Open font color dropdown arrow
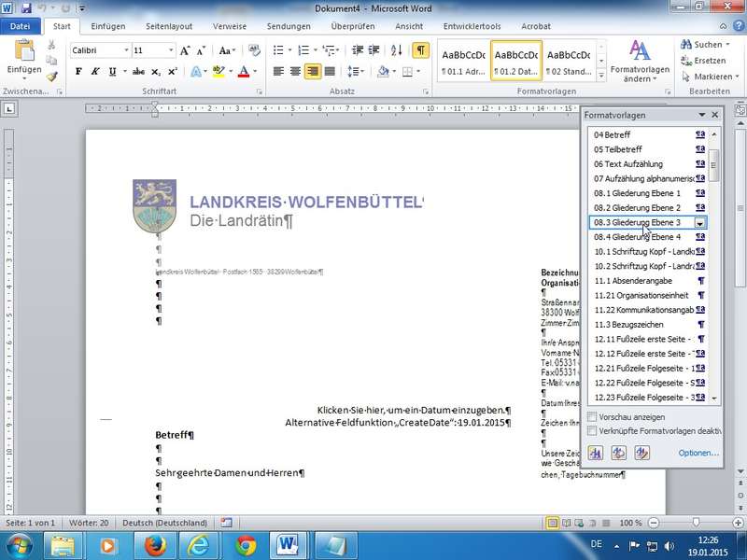 point(255,72)
